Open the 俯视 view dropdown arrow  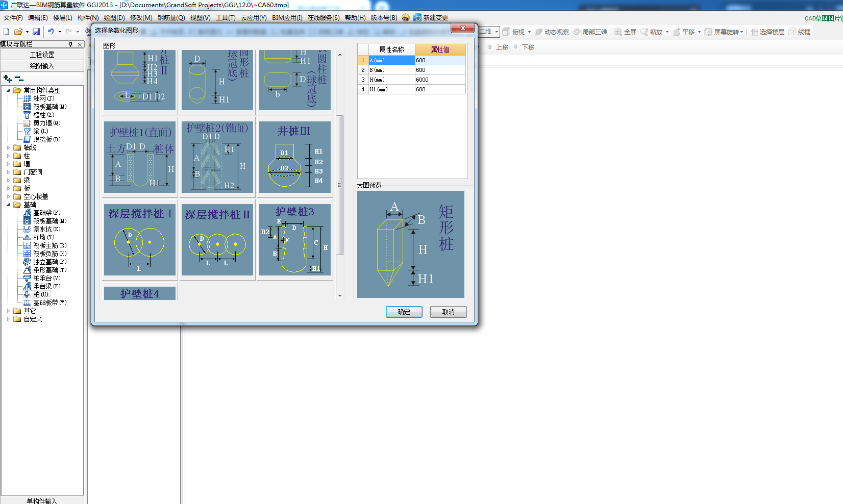(529, 32)
